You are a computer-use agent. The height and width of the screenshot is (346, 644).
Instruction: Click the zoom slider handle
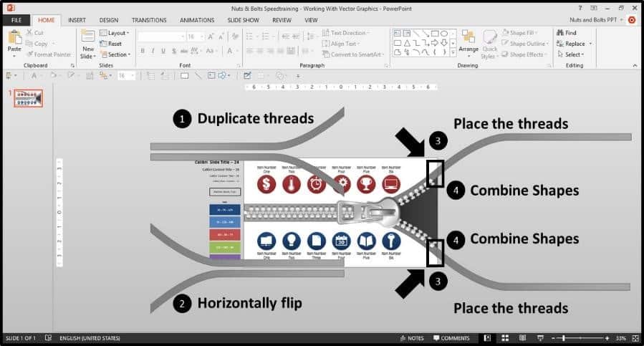[x=564, y=338]
